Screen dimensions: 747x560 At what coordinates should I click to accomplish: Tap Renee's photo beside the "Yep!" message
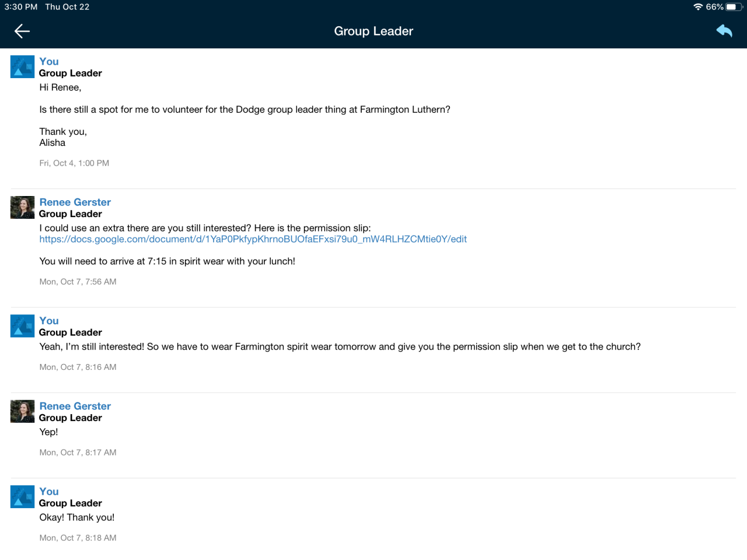(x=22, y=411)
